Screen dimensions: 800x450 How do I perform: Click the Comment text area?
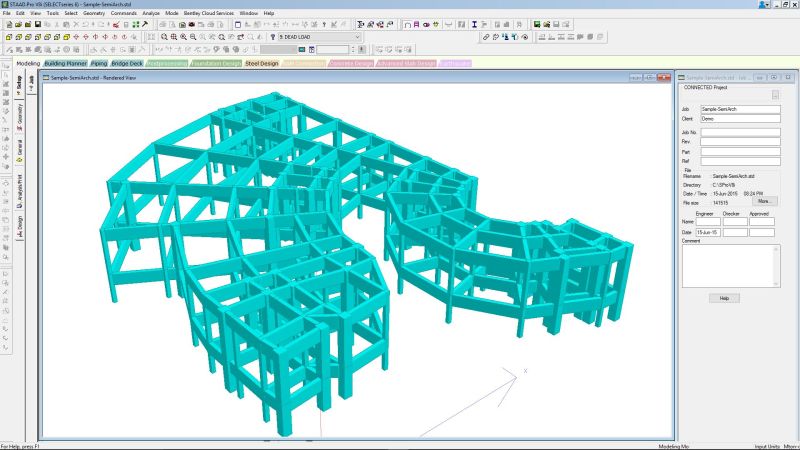(x=729, y=267)
